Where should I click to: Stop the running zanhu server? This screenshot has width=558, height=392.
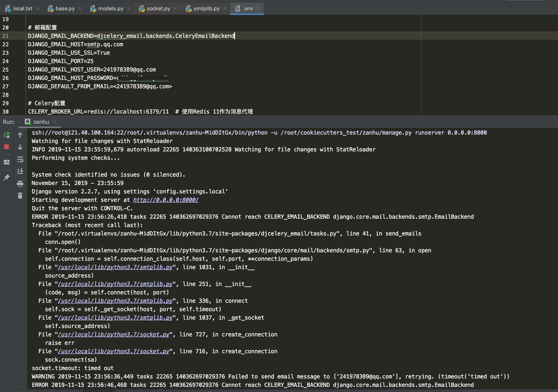pos(7,147)
